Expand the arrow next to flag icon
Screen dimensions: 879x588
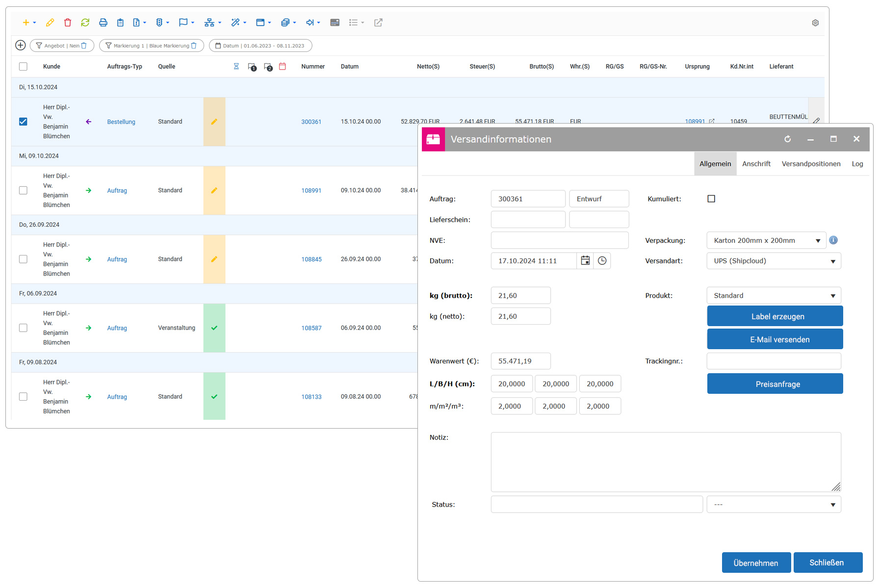point(193,23)
